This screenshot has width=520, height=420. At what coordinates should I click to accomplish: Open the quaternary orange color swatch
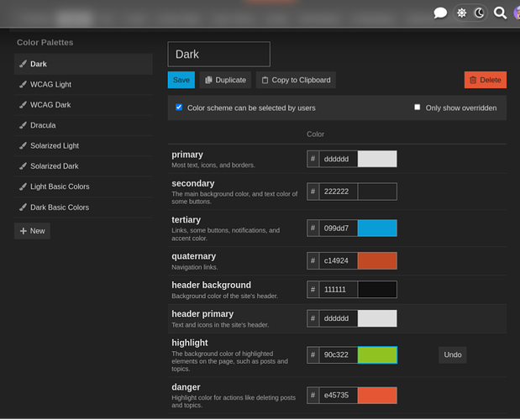[377, 261]
